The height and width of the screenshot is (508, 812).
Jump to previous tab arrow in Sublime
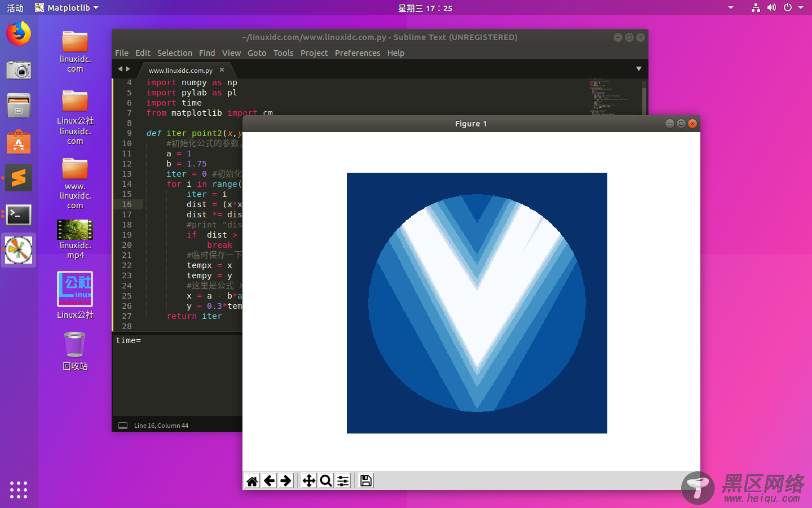120,69
